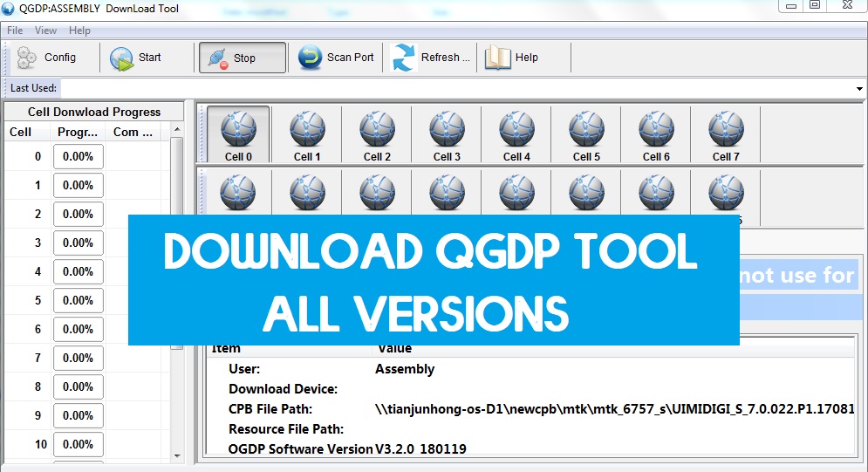This screenshot has height=472, width=868.
Task: Click Scan Port in the toolbar
Action: 337,58
